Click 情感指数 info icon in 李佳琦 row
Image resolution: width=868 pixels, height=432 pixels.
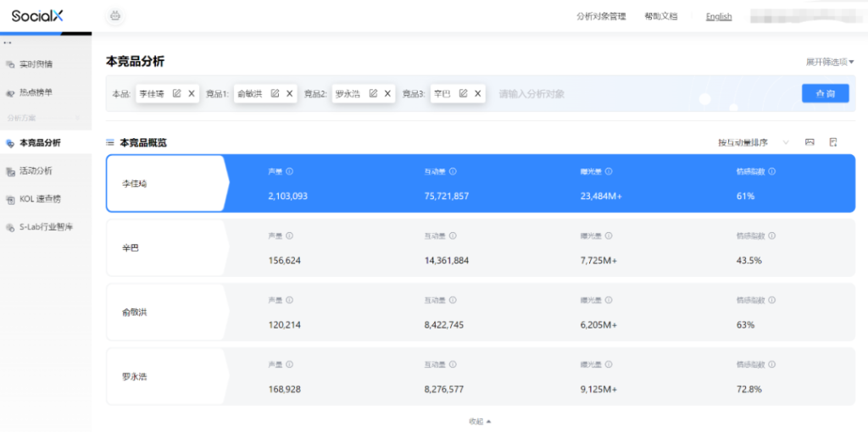(x=772, y=171)
